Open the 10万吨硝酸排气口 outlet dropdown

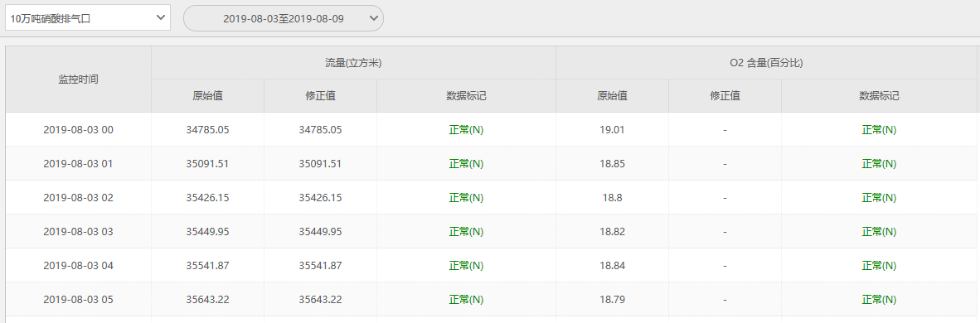click(x=88, y=18)
